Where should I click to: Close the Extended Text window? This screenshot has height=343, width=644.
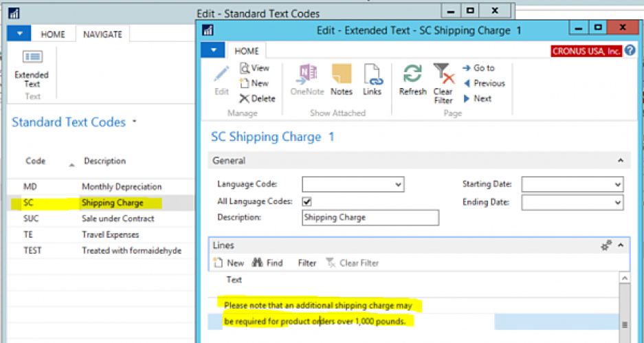click(622, 28)
